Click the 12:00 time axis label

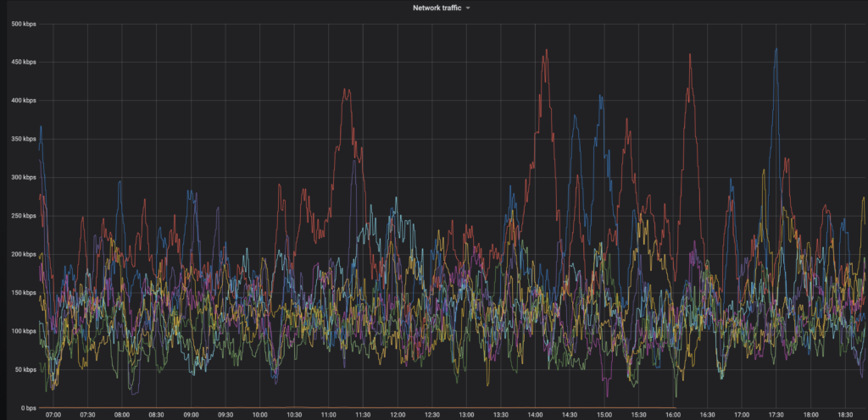coord(398,416)
